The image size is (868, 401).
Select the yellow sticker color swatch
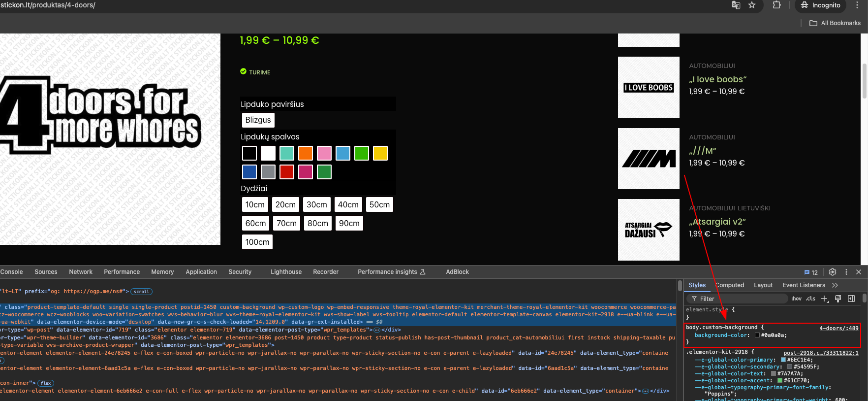coord(380,153)
